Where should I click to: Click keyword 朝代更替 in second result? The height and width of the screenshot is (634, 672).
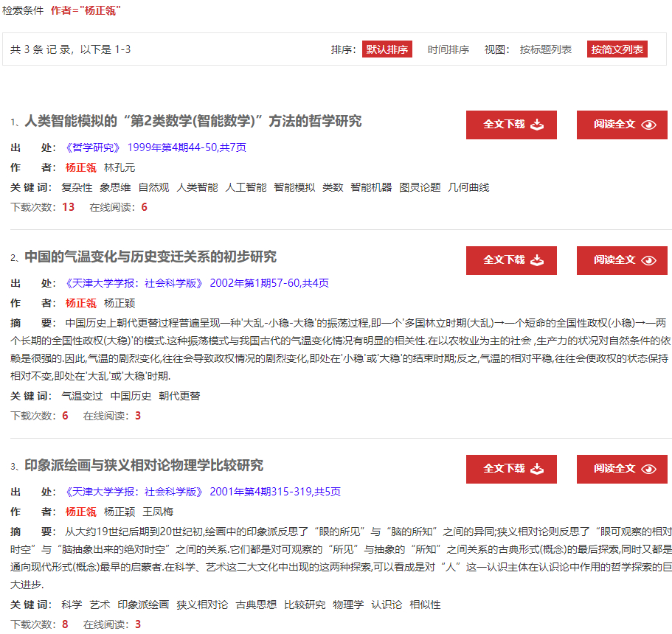(179, 396)
